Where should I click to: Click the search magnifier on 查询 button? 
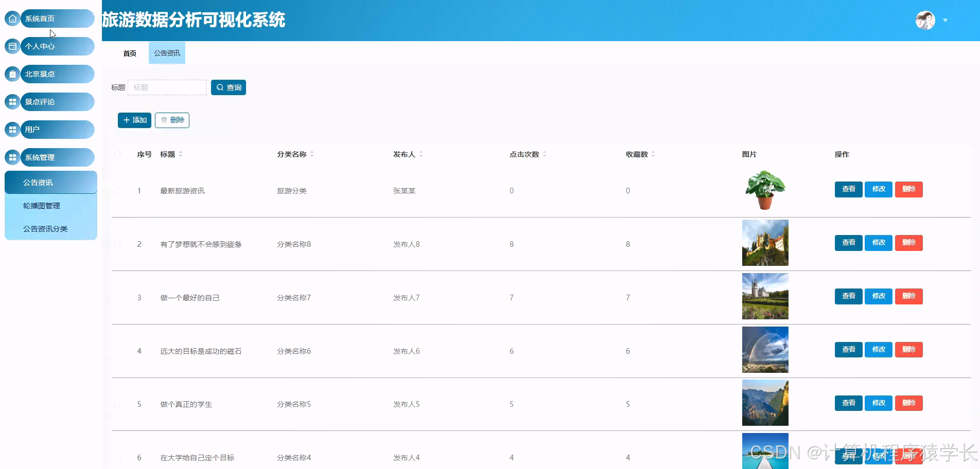coord(220,87)
